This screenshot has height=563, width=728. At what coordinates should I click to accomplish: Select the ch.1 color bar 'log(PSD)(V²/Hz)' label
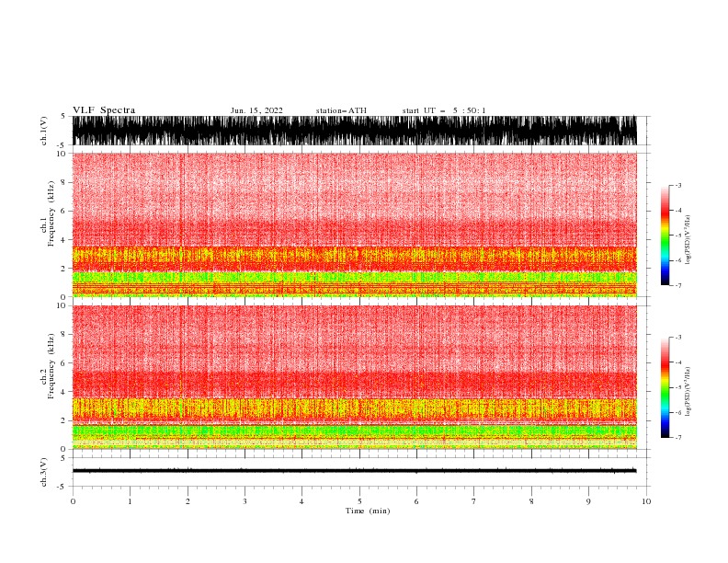coord(688,240)
